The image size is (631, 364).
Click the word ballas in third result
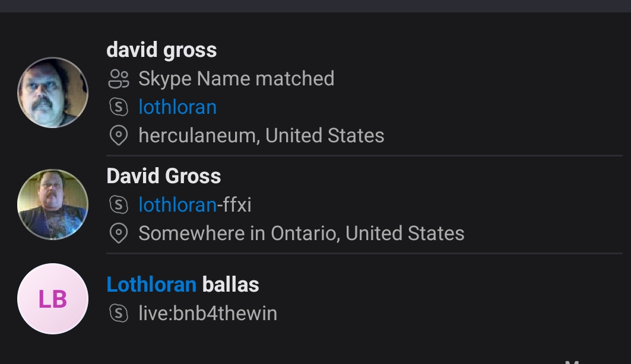tap(230, 285)
